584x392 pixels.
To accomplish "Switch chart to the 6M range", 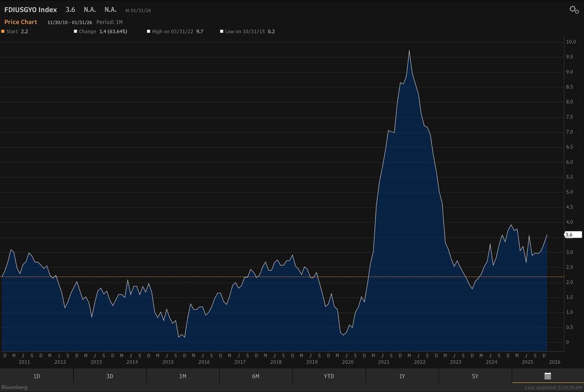I will pyautogui.click(x=255, y=376).
